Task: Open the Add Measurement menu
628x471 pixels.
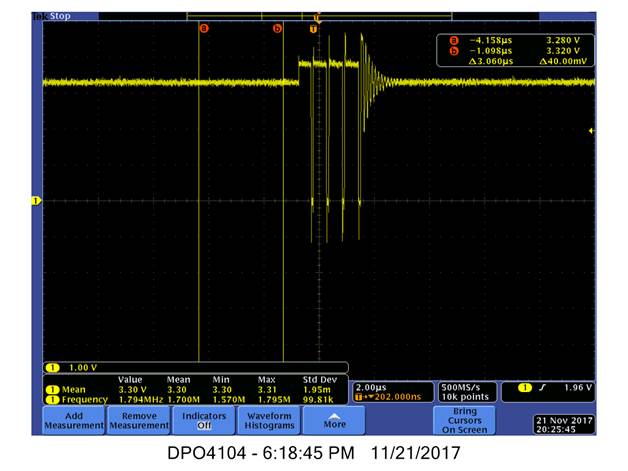Action: [74, 421]
